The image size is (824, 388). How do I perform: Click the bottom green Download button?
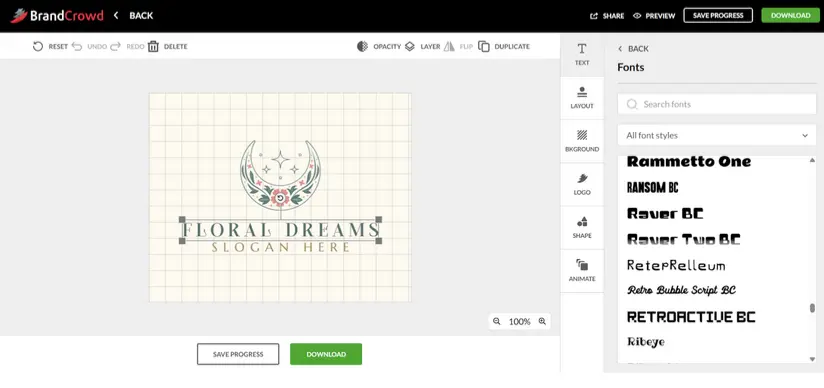[326, 354]
